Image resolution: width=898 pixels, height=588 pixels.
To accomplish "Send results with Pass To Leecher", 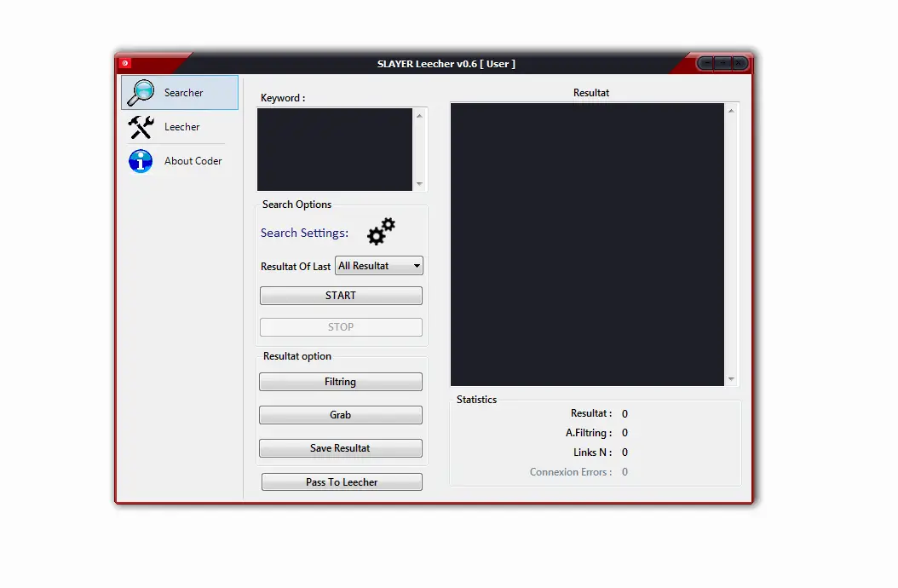I will (x=341, y=481).
